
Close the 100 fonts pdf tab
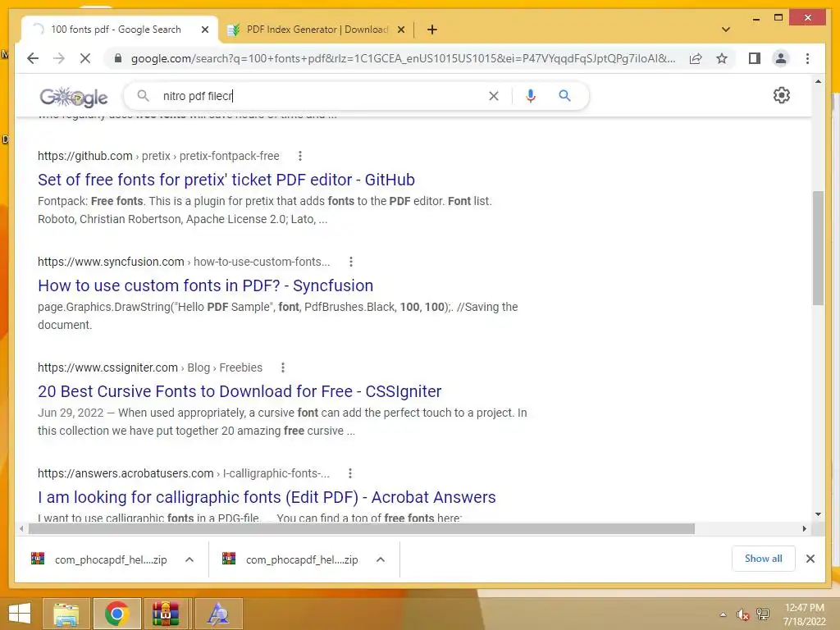204,30
